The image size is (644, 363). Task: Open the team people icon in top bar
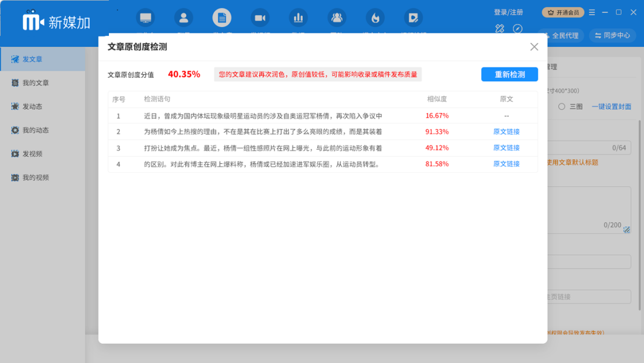point(336,18)
